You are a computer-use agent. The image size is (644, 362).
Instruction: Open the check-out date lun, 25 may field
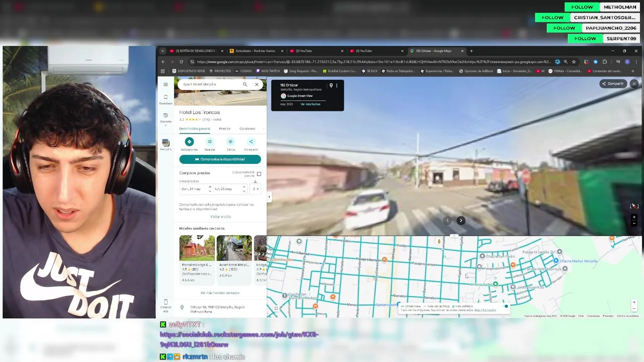[229, 189]
